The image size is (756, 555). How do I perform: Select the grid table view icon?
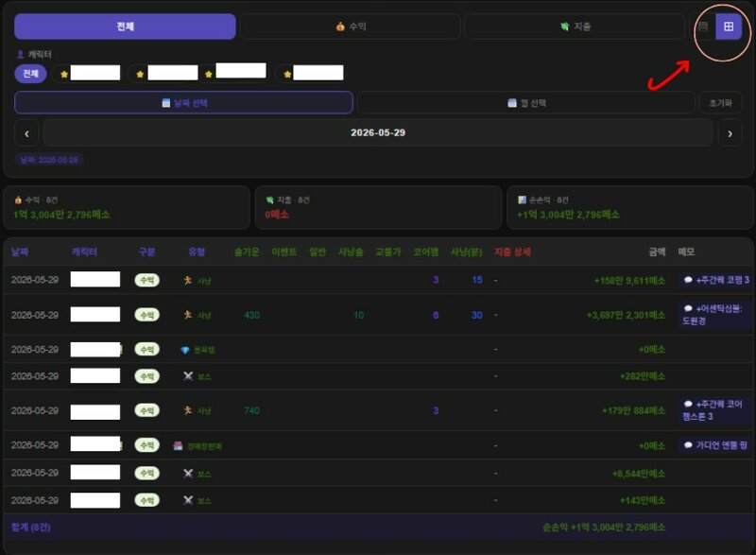pyautogui.click(x=729, y=26)
